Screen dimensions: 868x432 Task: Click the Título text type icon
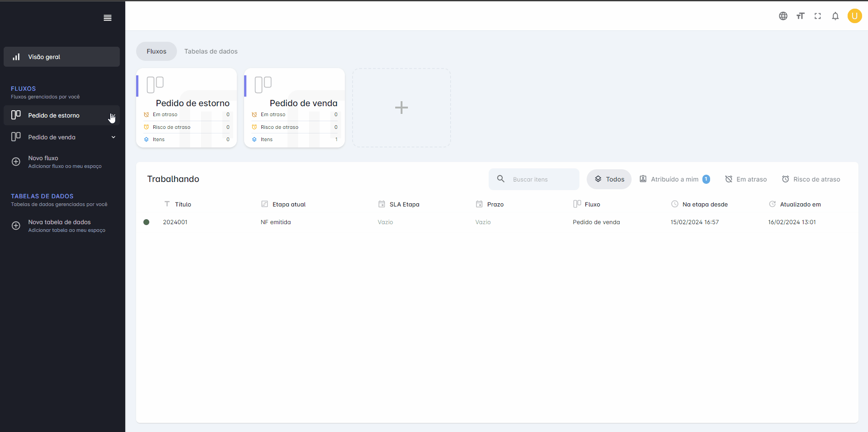pos(167,204)
